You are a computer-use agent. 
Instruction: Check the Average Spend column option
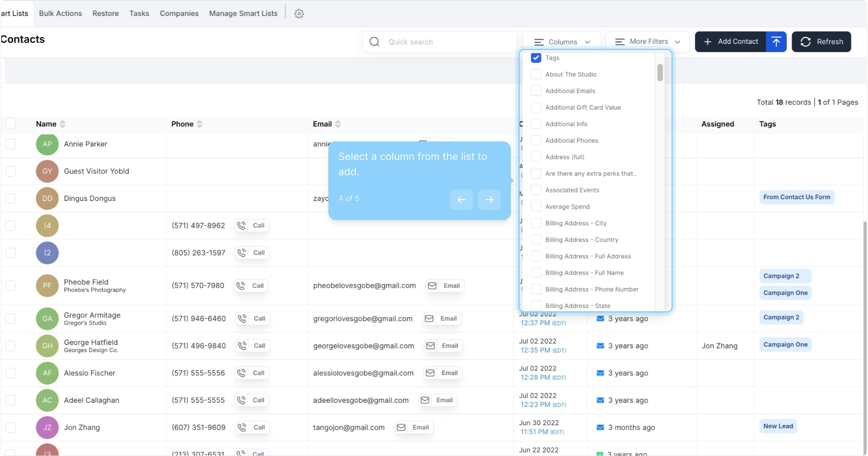[536, 206]
